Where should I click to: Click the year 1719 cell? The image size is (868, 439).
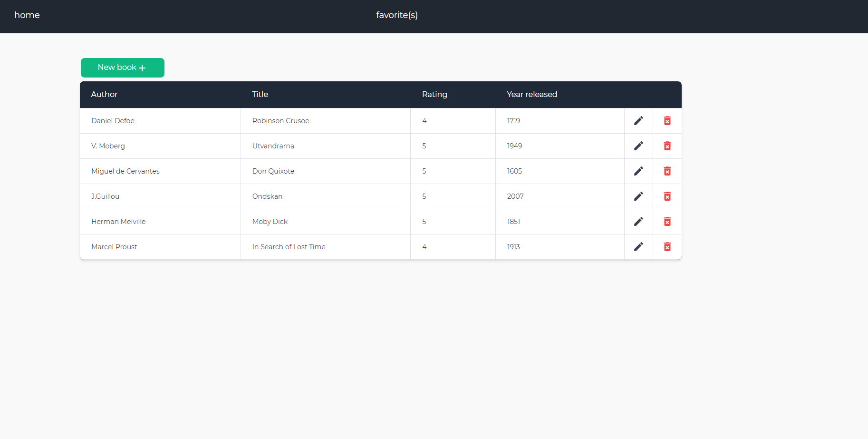tap(560, 121)
